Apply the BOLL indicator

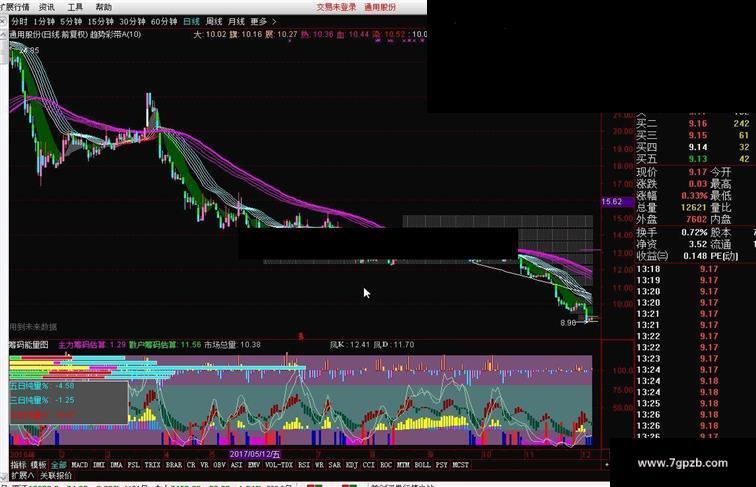(x=422, y=465)
